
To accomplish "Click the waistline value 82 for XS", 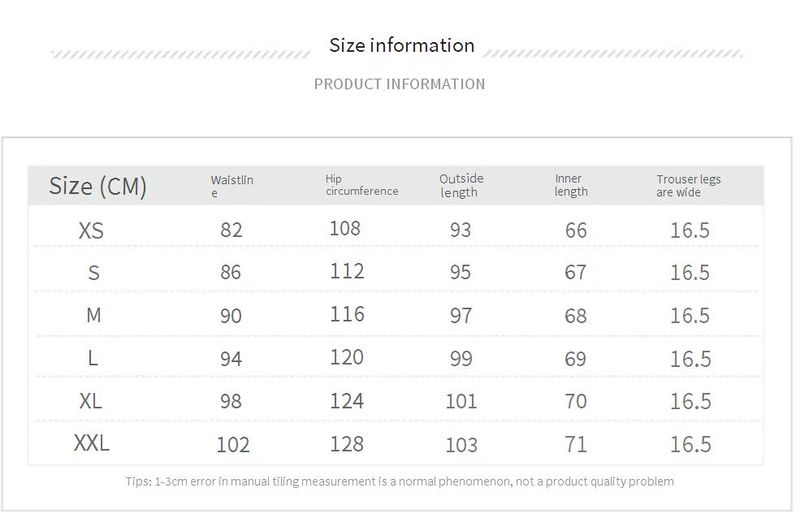I will [231, 230].
